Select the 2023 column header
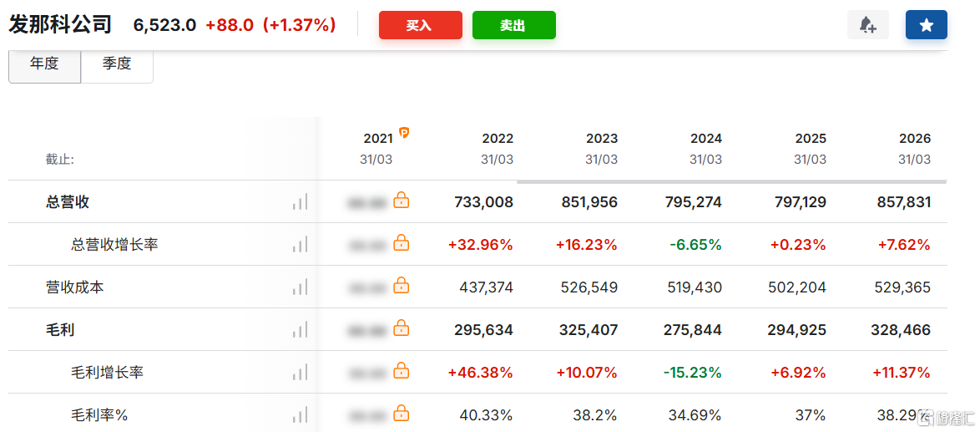Screen dimensions: 980x432 point(602,139)
